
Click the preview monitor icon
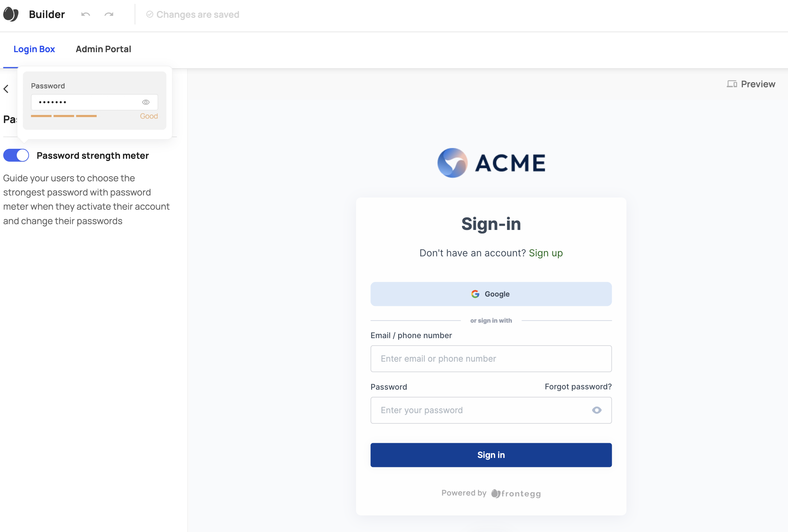pos(732,84)
